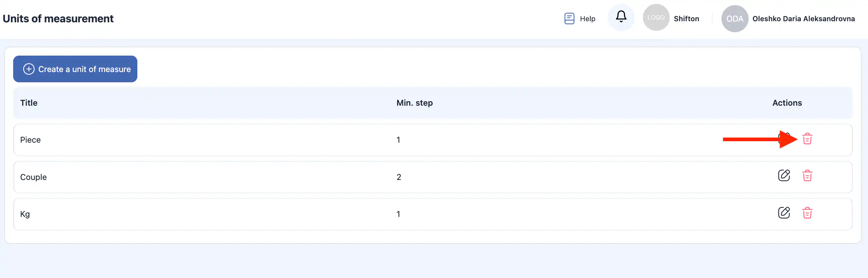The width and height of the screenshot is (868, 278).
Task: Click the gray LOGO company avatar
Action: [x=656, y=18]
